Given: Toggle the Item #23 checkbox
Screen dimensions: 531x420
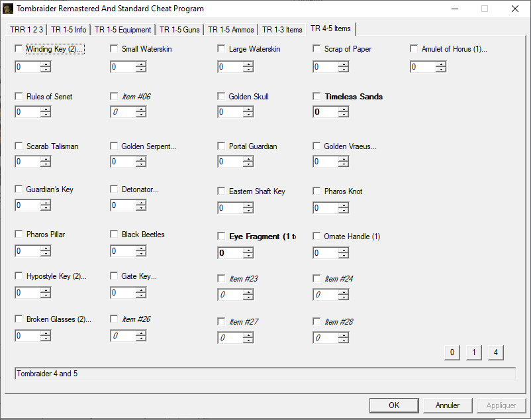Looking at the screenshot, I should tap(221, 278).
